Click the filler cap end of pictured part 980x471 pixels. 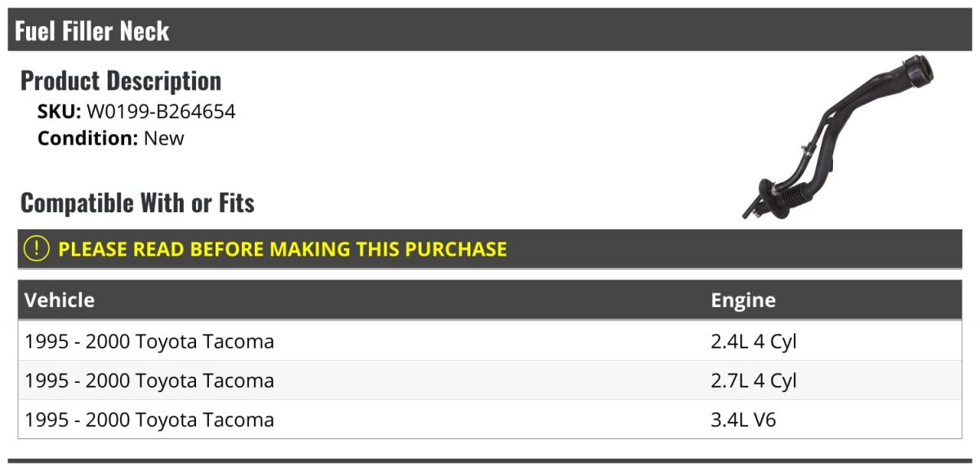tap(915, 72)
